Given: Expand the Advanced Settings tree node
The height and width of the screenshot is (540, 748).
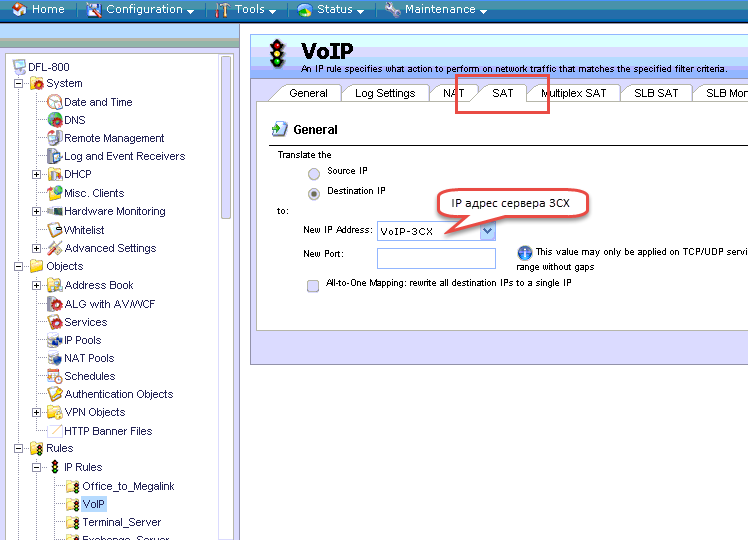Looking at the screenshot, I should (36, 249).
